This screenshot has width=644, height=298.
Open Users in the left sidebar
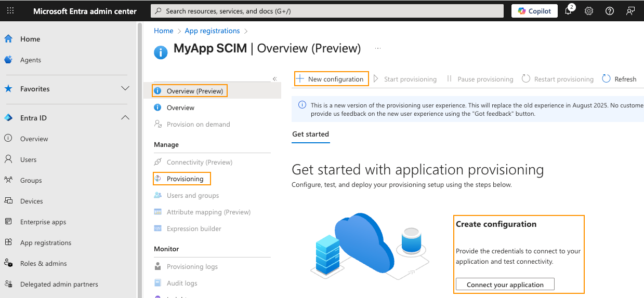[29, 159]
